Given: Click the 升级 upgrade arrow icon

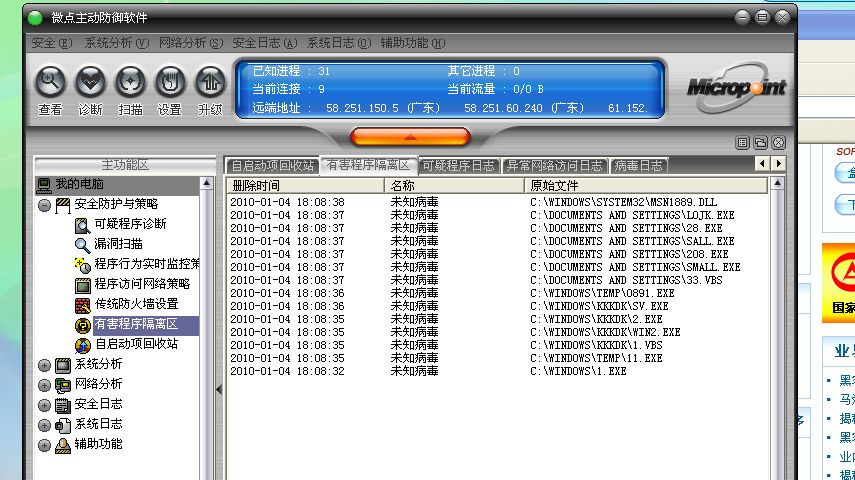Looking at the screenshot, I should coord(210,82).
